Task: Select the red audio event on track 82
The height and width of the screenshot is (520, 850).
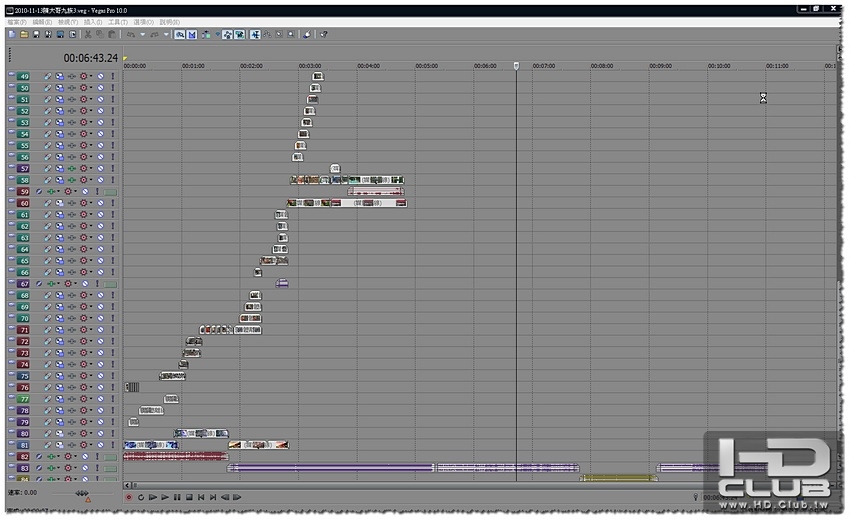Action: (x=176, y=457)
